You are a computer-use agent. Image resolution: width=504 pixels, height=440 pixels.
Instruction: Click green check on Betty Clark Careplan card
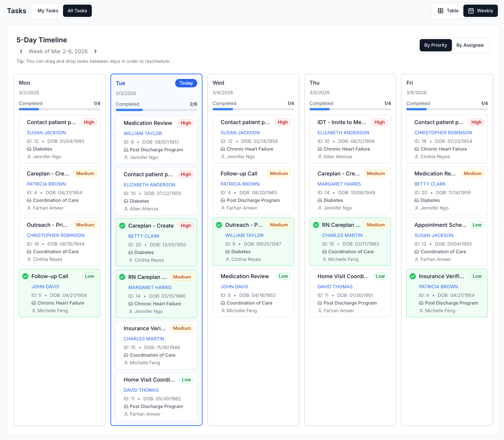click(x=122, y=226)
